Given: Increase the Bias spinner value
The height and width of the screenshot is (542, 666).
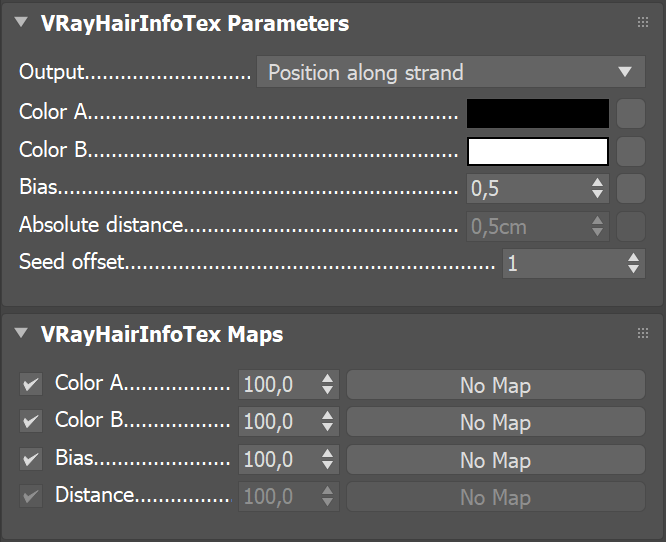Looking at the screenshot, I should coord(597,183).
